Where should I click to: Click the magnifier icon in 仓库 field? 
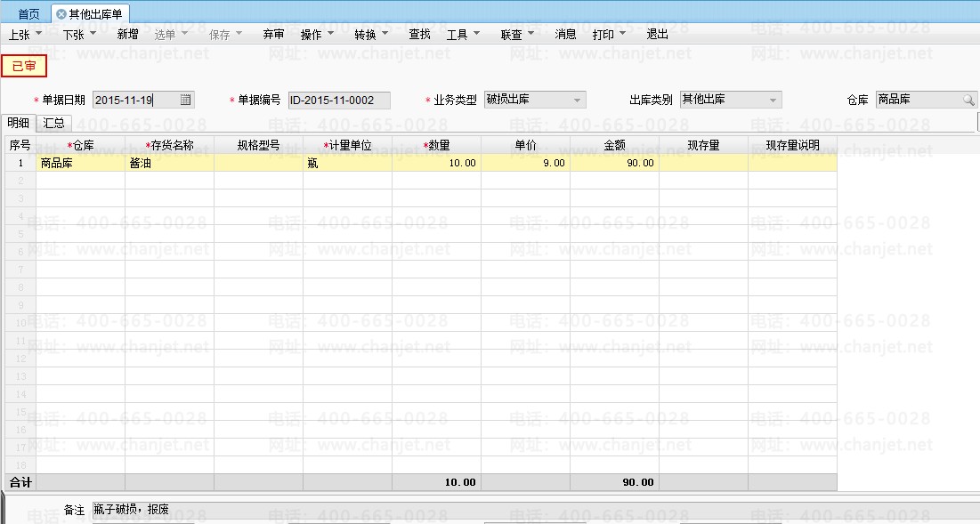(968, 100)
